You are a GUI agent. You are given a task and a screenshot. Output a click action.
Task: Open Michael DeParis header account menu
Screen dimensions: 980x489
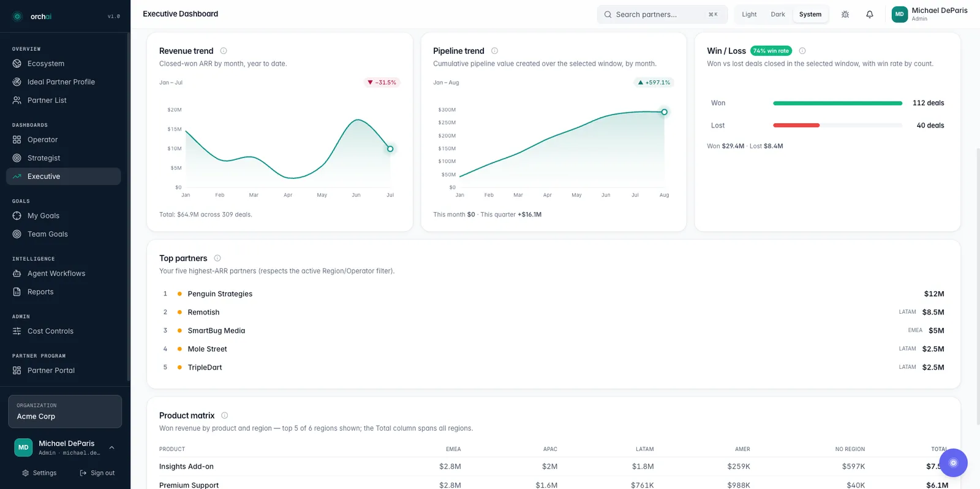pyautogui.click(x=930, y=14)
